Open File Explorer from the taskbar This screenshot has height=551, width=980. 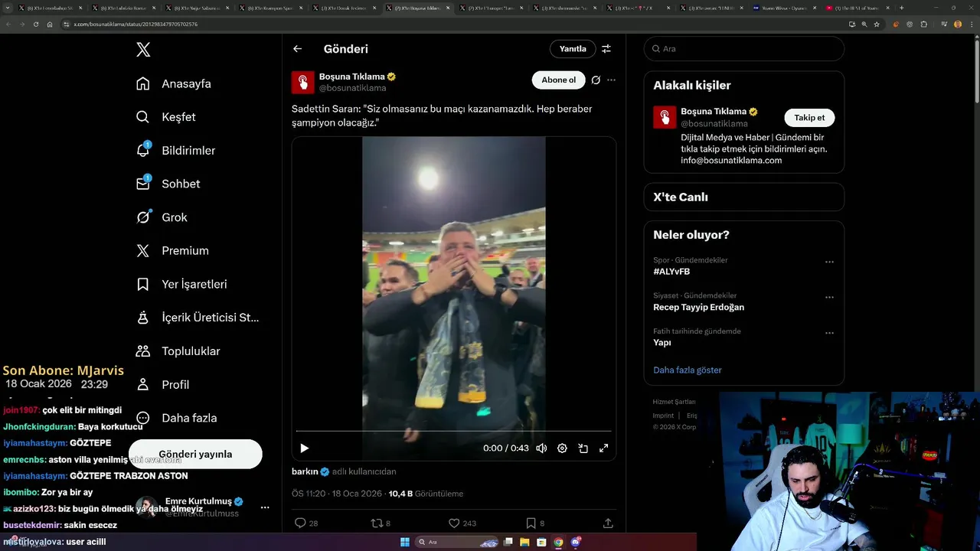click(x=525, y=542)
